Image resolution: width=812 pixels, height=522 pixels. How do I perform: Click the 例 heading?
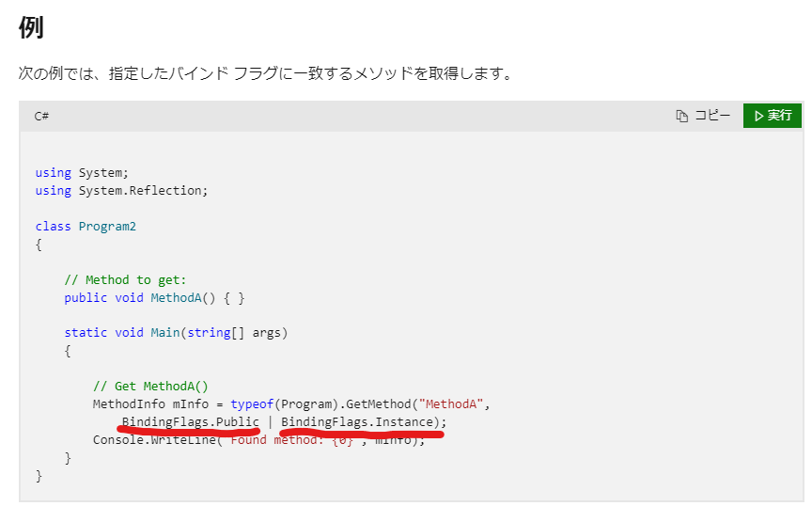point(31,27)
